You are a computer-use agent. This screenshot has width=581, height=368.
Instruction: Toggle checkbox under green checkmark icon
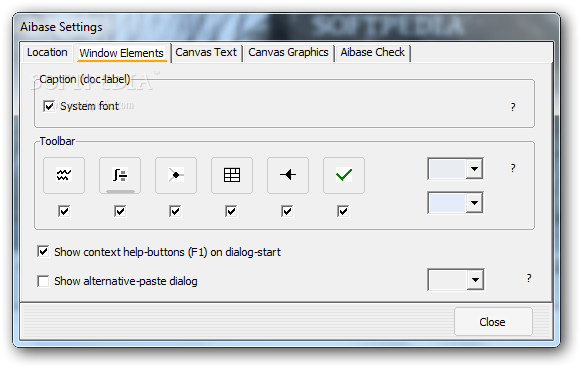[343, 211]
